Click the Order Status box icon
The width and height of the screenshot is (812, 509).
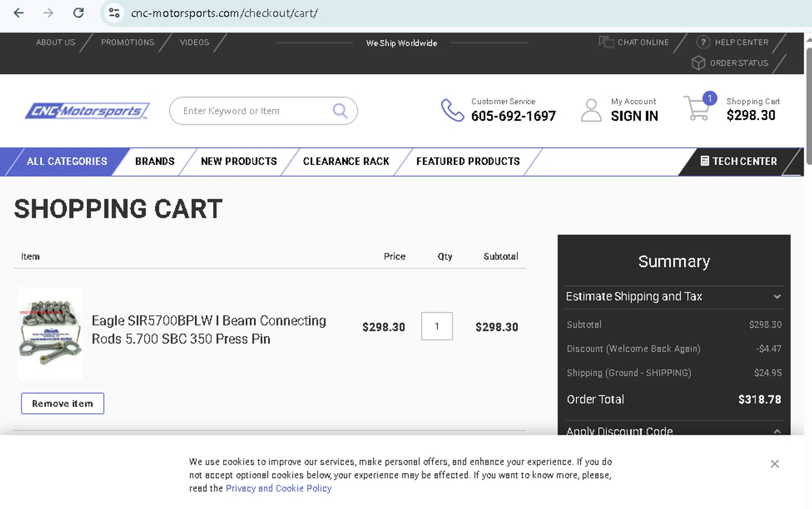click(x=698, y=63)
